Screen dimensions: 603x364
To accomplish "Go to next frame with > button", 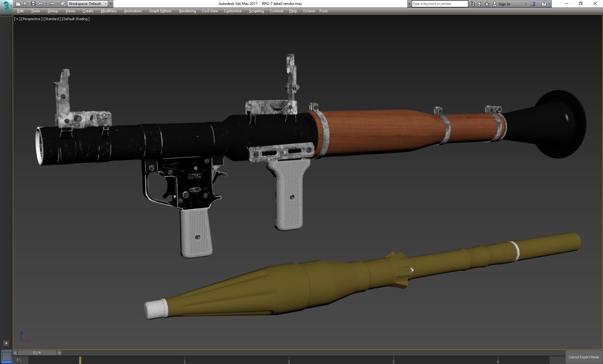I will (x=59, y=353).
